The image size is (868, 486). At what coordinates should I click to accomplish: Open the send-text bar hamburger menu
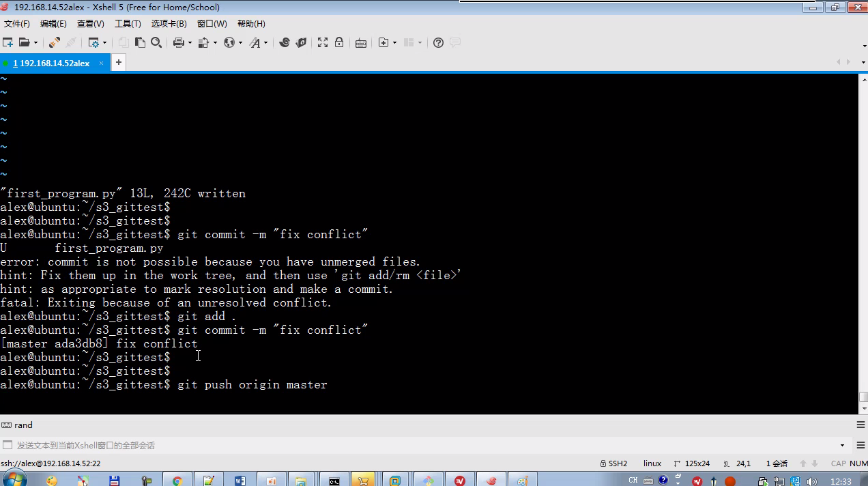(x=861, y=445)
